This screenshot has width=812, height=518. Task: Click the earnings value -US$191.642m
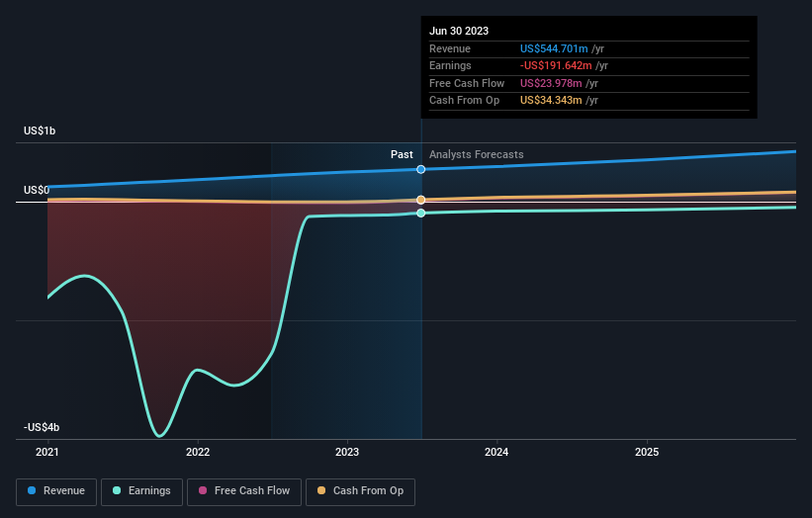[x=556, y=65]
